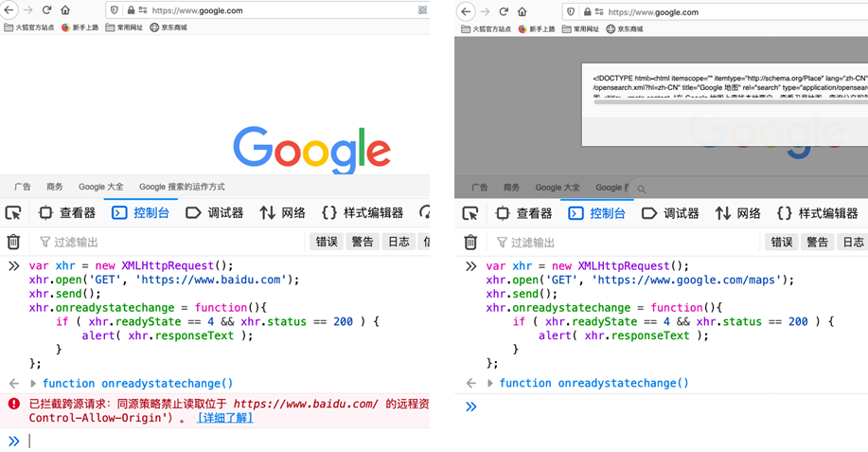Switch to 控制台 tab in right devtools
868x452 pixels.
pos(596,213)
